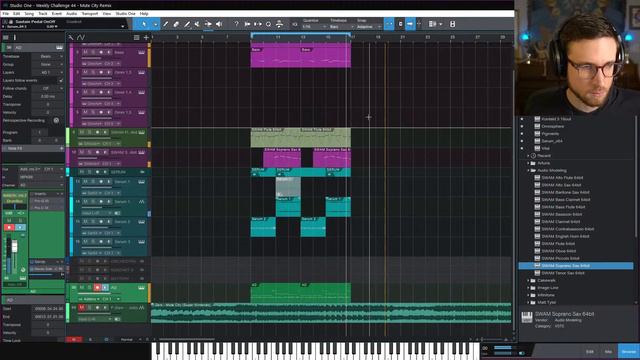
Task: Click the Omnisphere instrument in browser
Action: [553, 126]
